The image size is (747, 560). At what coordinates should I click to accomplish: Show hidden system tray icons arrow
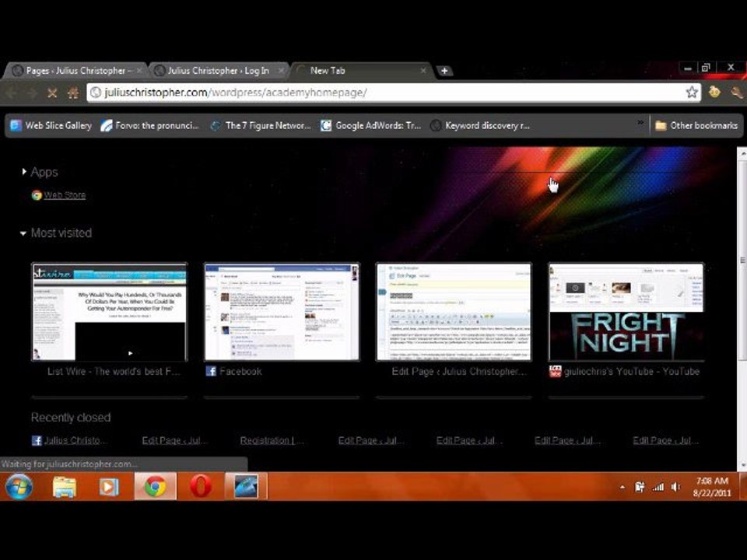[622, 487]
